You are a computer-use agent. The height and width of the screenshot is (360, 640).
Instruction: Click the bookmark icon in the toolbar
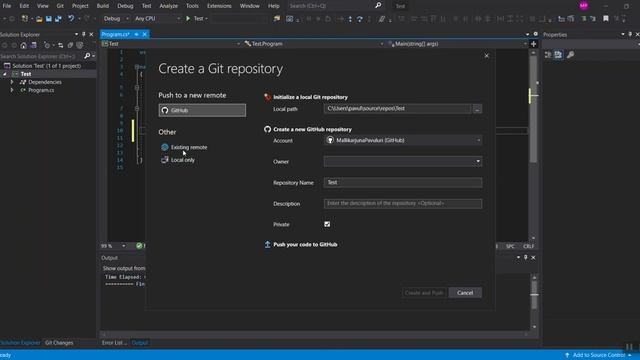[606, 19]
